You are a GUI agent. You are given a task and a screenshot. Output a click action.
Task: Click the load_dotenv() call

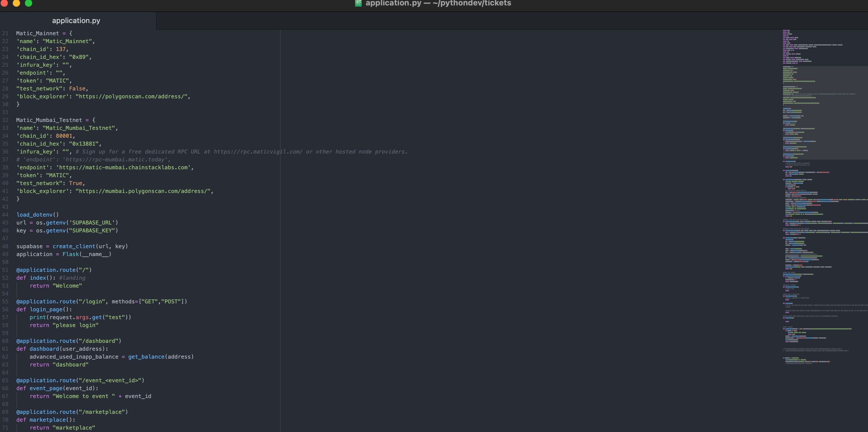point(37,215)
